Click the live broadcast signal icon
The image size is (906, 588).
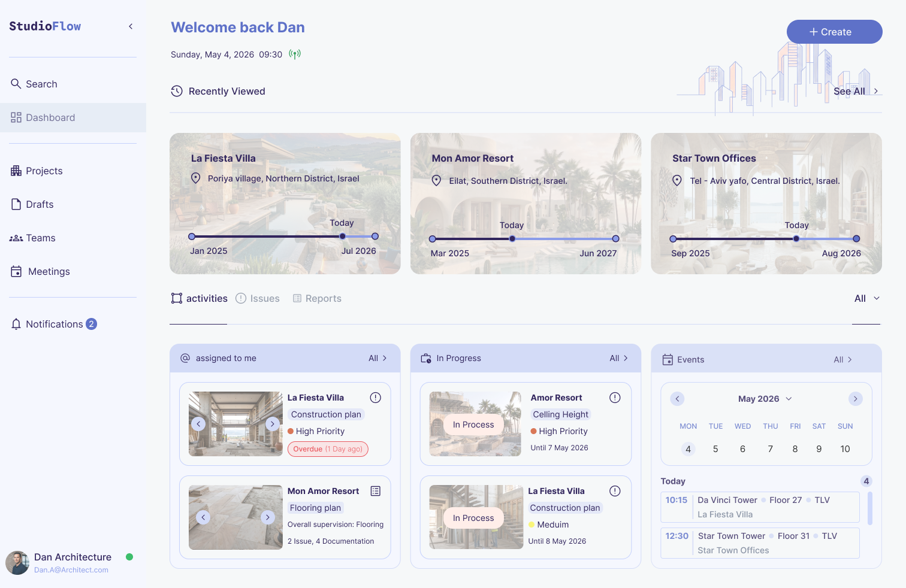pos(295,54)
